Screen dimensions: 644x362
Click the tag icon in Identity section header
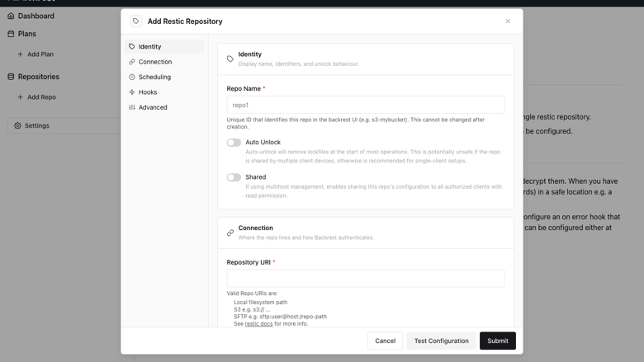230,59
